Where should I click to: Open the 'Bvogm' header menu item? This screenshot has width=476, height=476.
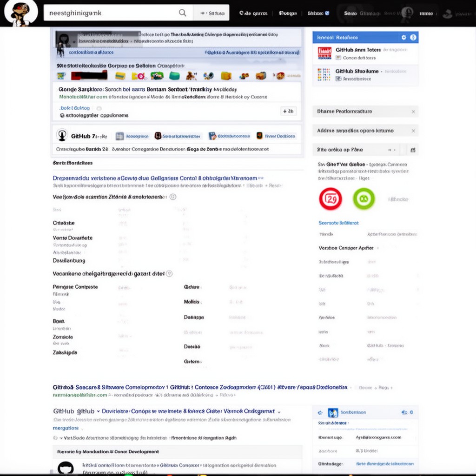(288, 13)
